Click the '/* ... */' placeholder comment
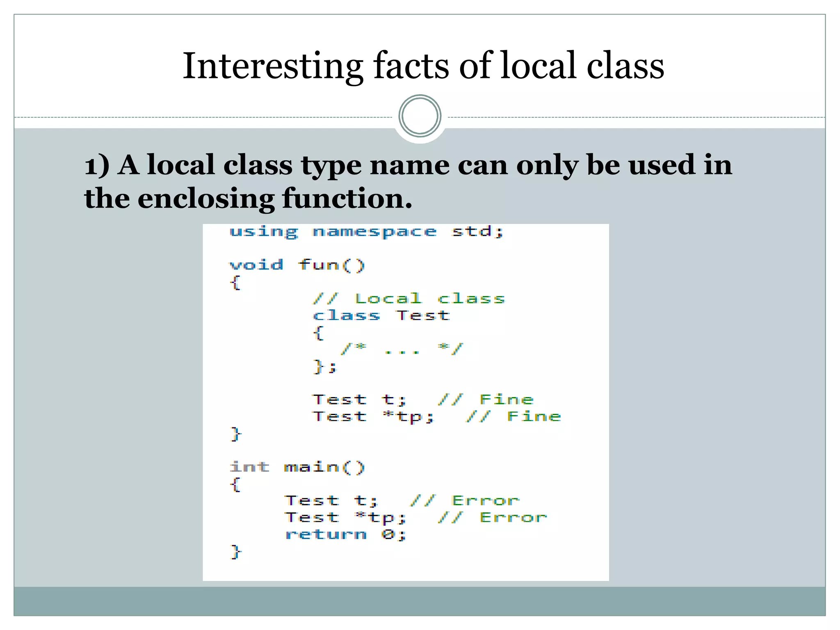The width and height of the screenshot is (840, 630). [x=402, y=349]
